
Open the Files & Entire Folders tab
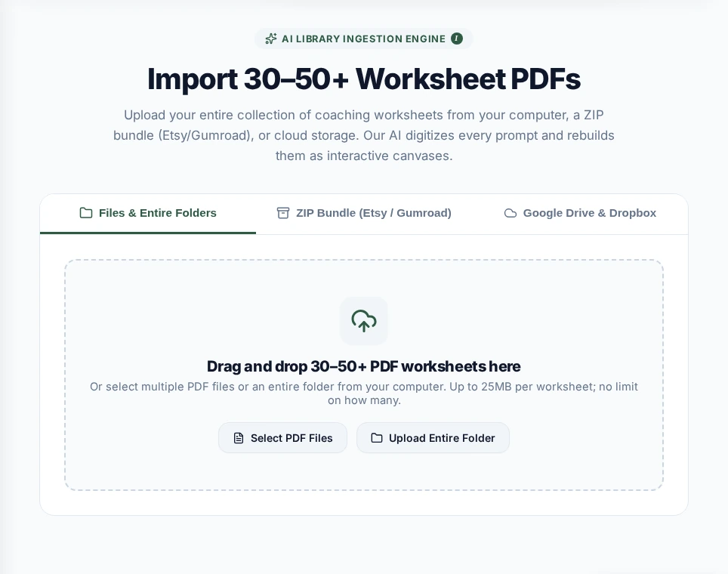[148, 213]
